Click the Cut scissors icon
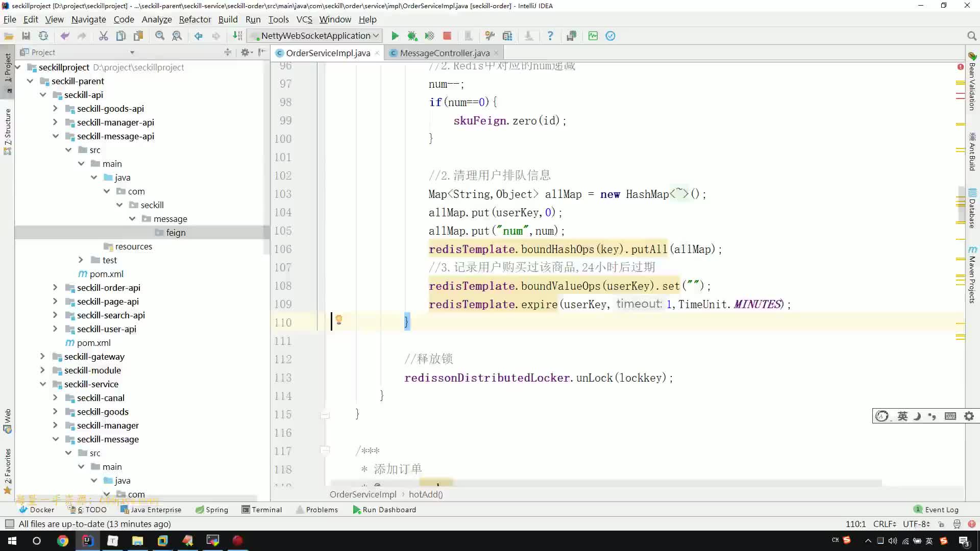 click(103, 36)
